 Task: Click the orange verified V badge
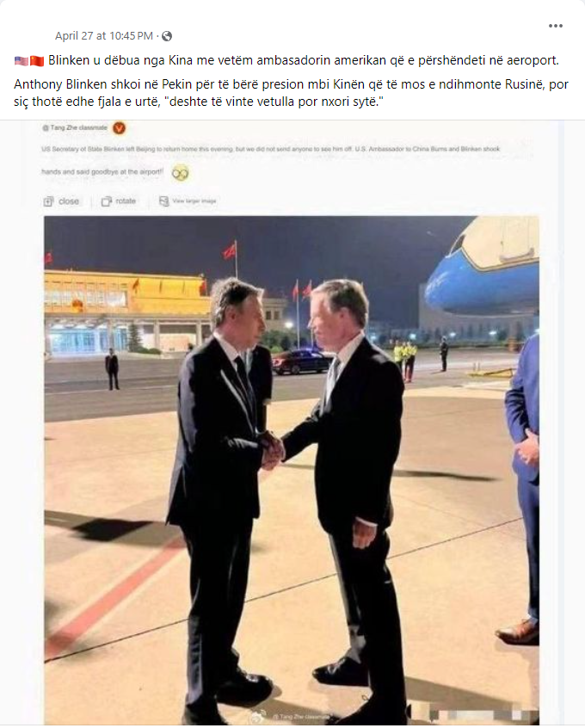click(x=120, y=127)
